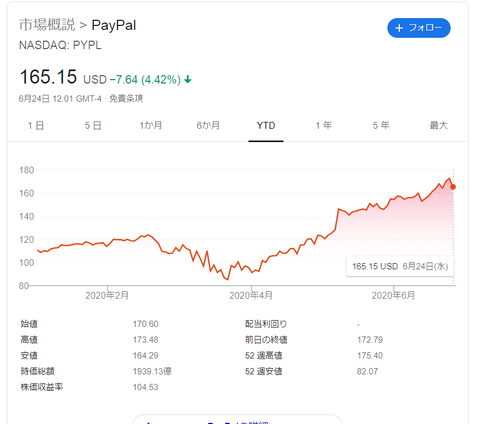480x424 pixels.
Task: Click the 時価総額 label
Action: pos(37,371)
